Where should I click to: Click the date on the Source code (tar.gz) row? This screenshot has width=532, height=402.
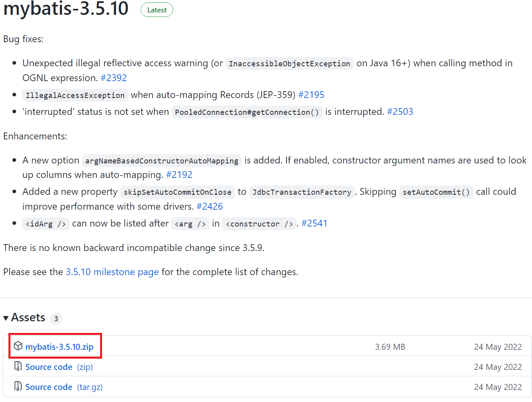(498, 387)
